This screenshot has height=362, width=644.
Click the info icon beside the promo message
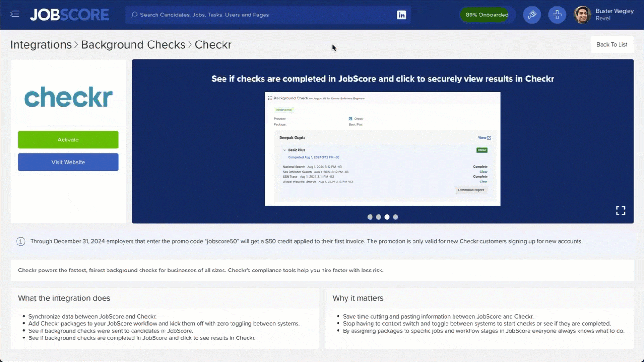(x=20, y=241)
